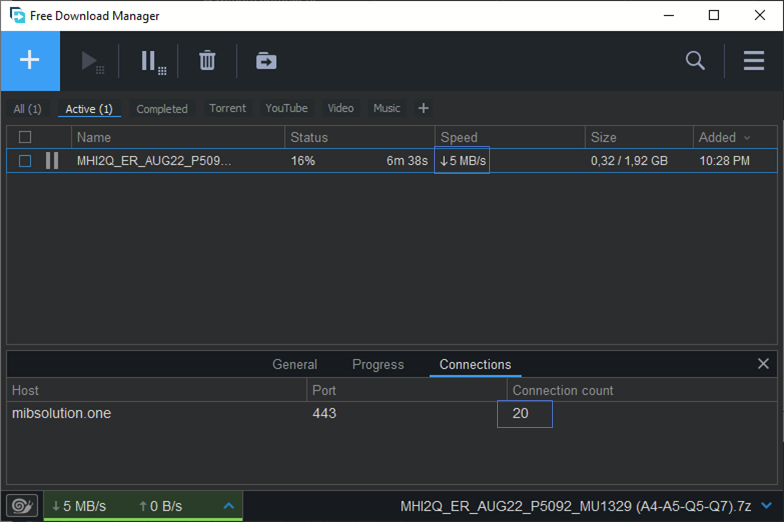The width and height of the screenshot is (784, 522).
Task: Click status bar download speed 5 MB/s
Action: click(x=79, y=506)
